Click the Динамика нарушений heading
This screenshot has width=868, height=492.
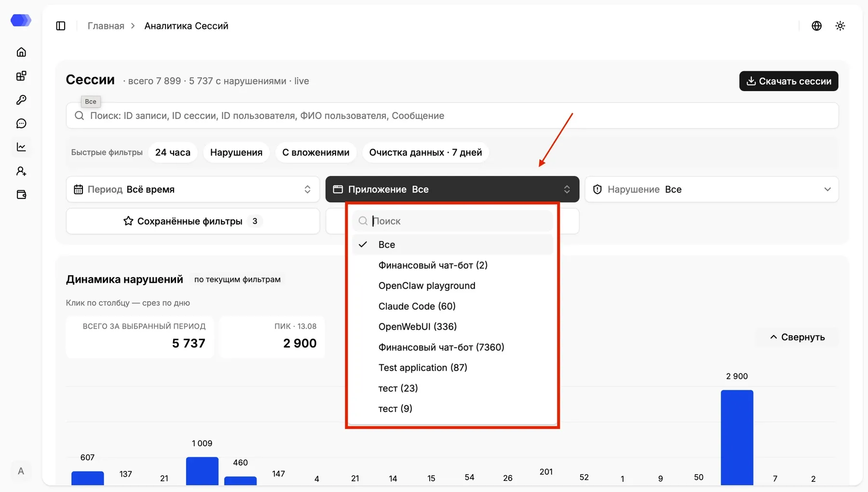tap(124, 279)
